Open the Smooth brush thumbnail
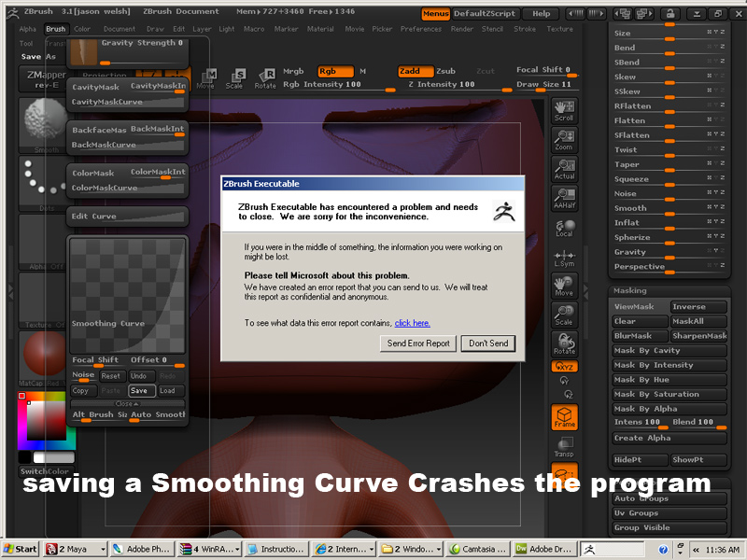This screenshot has height=560, width=747. (x=44, y=125)
